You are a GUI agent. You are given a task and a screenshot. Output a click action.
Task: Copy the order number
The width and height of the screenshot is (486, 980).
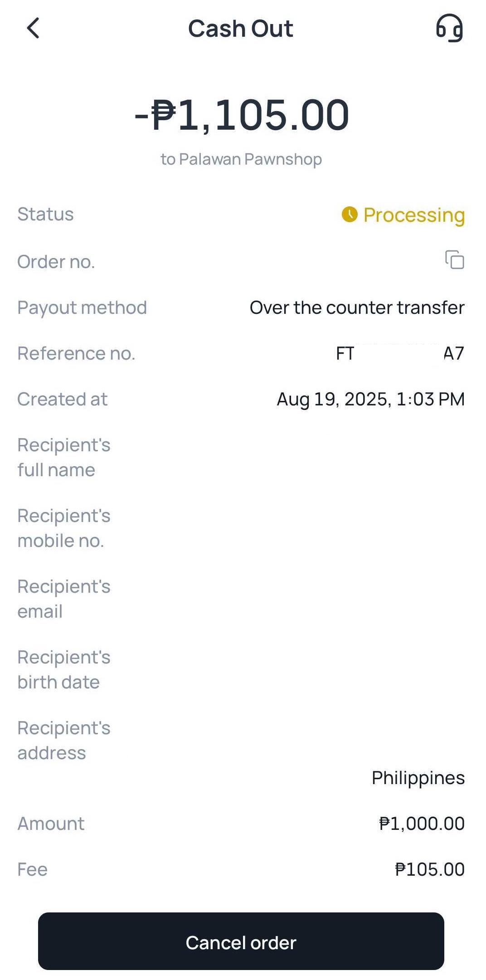[x=454, y=260]
